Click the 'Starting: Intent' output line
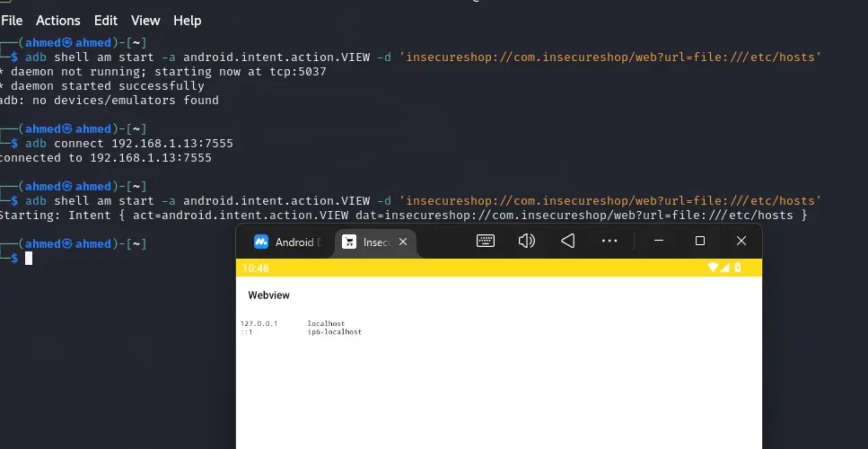868x449 pixels. click(403, 215)
